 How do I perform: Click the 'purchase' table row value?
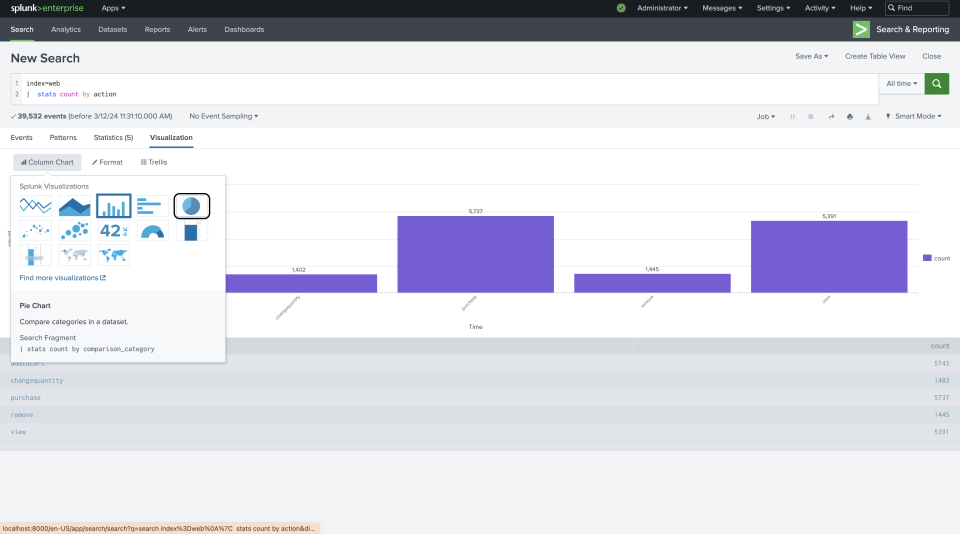coord(25,398)
